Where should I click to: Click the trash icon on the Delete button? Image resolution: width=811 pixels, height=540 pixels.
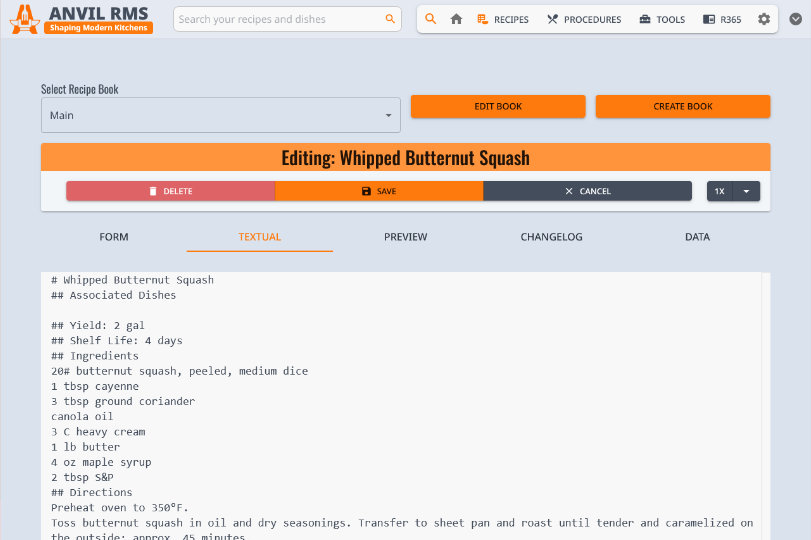pos(152,191)
